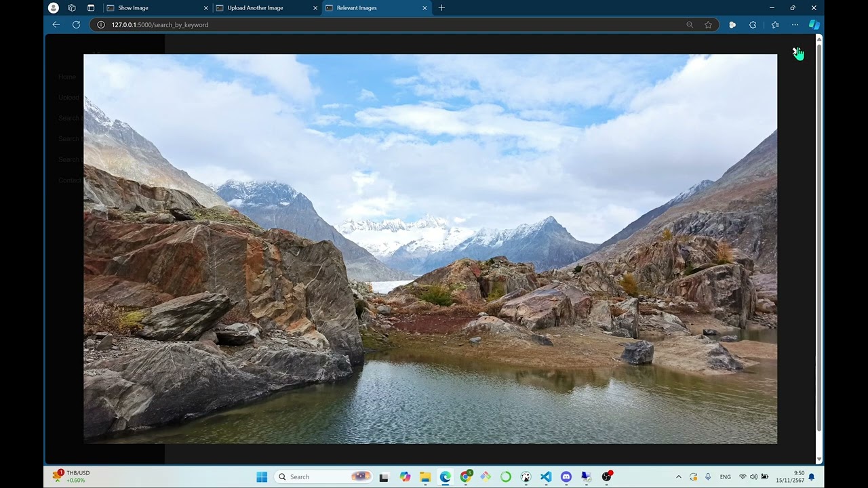868x488 pixels.
Task: Open the Favorites list
Action: pos(775,24)
